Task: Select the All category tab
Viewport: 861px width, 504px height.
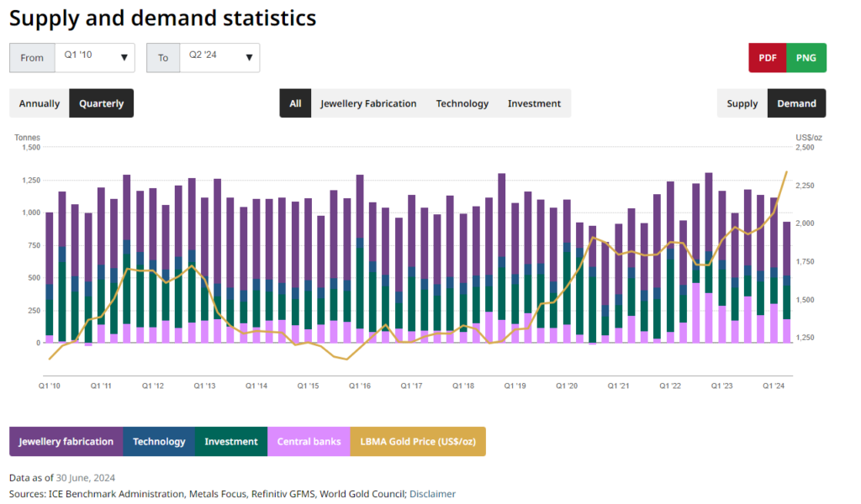Action: pyautogui.click(x=295, y=103)
